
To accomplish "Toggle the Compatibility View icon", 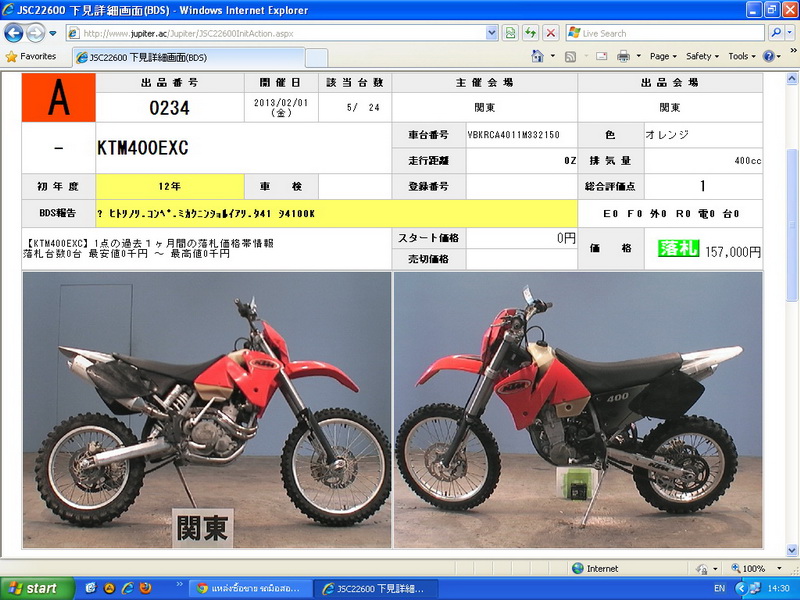I will (x=510, y=34).
